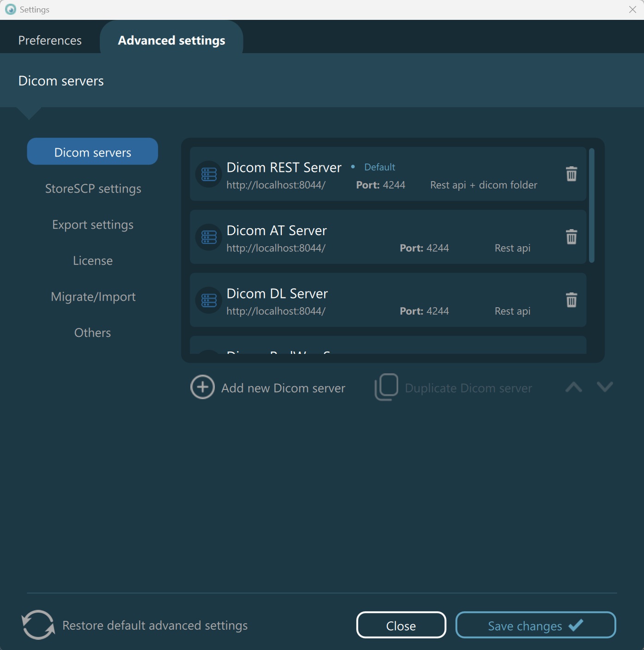
Task: Click the Close button
Action: tap(401, 626)
